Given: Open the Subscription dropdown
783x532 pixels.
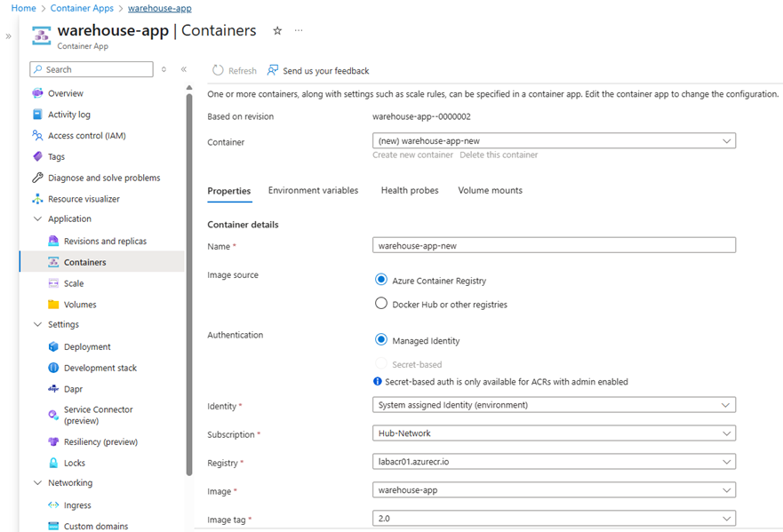Looking at the screenshot, I should click(554, 433).
